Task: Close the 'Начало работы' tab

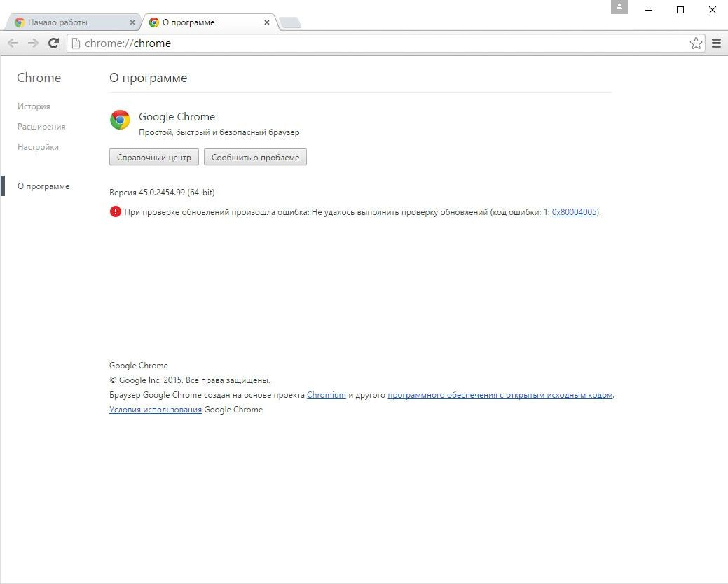Action: (x=132, y=22)
